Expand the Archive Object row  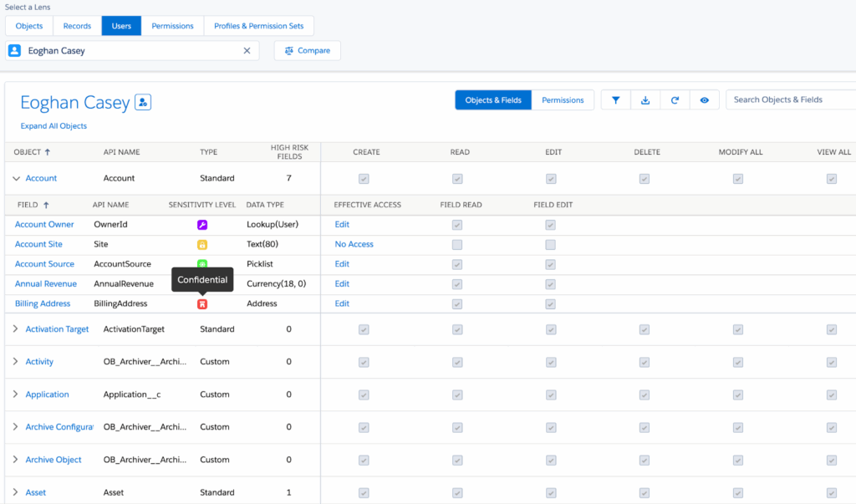tap(15, 460)
